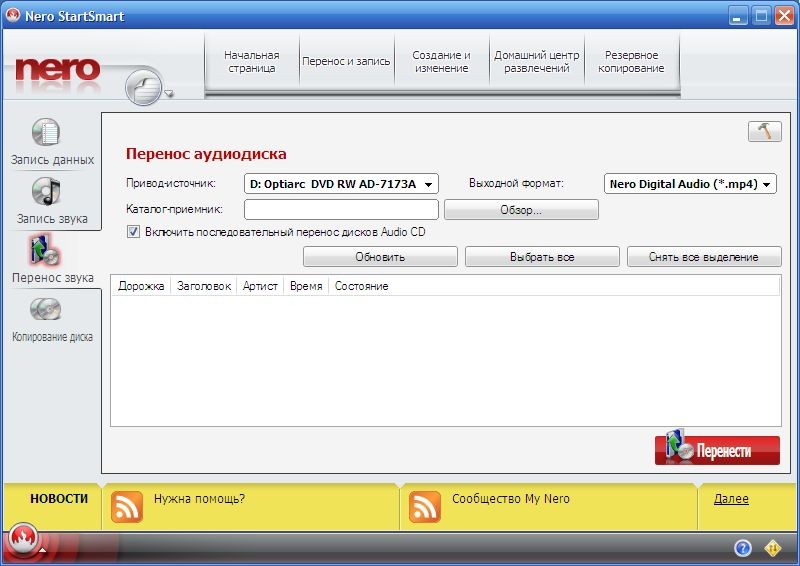Open the Запись данных data burning icon

tap(46, 132)
